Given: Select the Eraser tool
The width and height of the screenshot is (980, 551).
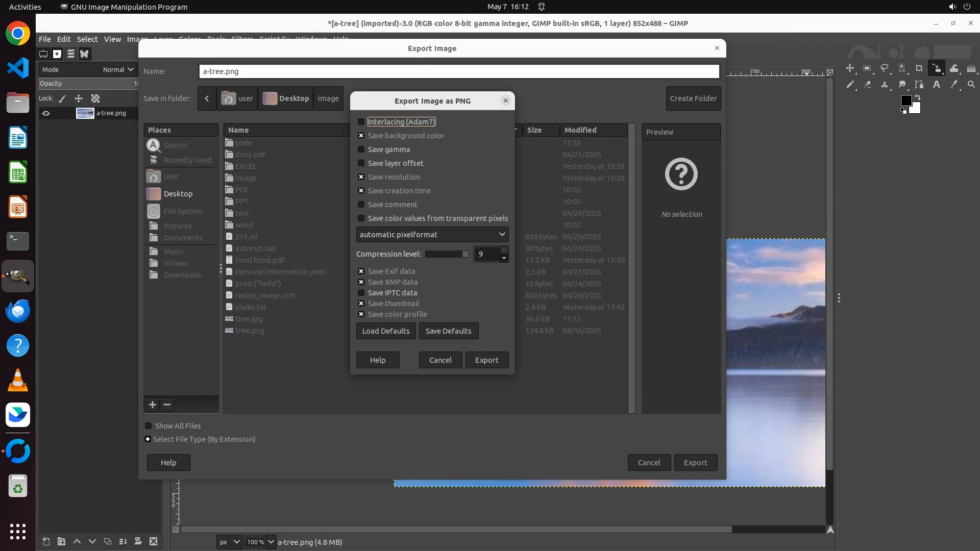Looking at the screenshot, I should [867, 85].
